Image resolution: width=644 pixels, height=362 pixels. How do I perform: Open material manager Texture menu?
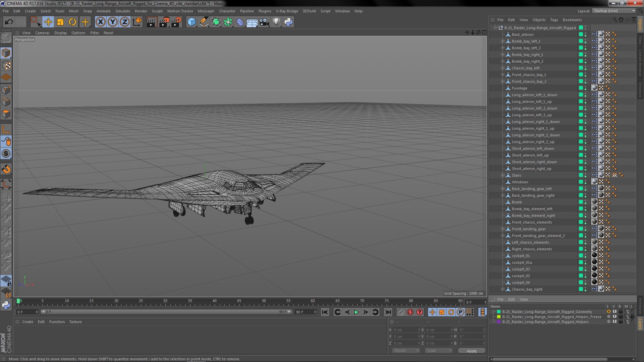(75, 322)
